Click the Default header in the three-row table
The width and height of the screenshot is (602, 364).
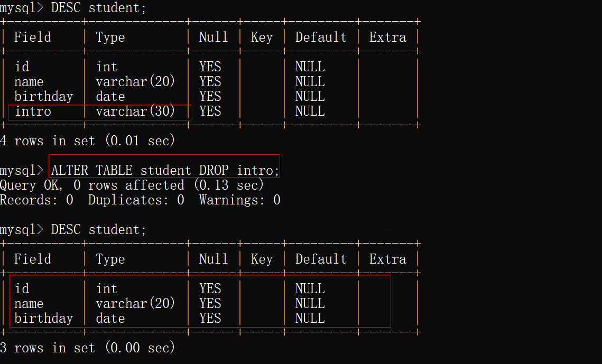(x=321, y=259)
